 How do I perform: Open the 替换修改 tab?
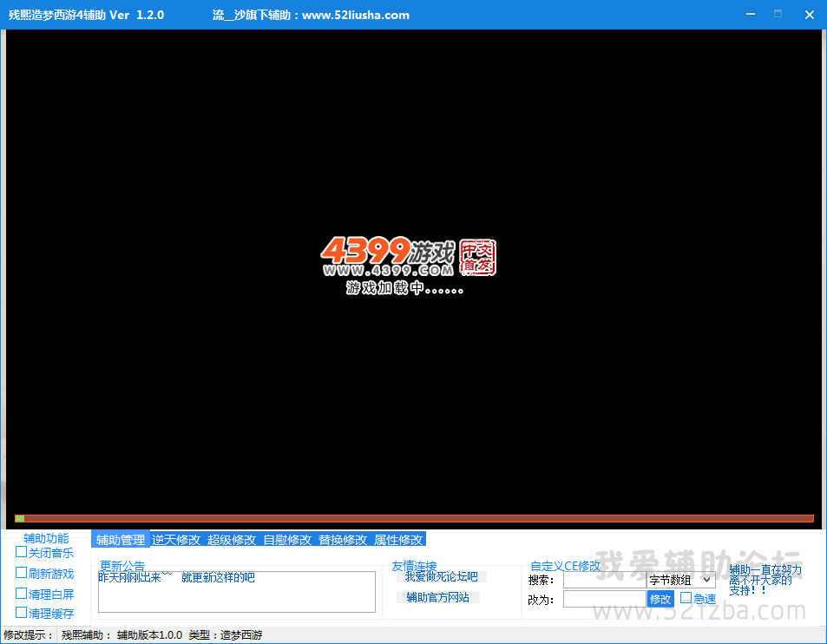click(x=343, y=540)
